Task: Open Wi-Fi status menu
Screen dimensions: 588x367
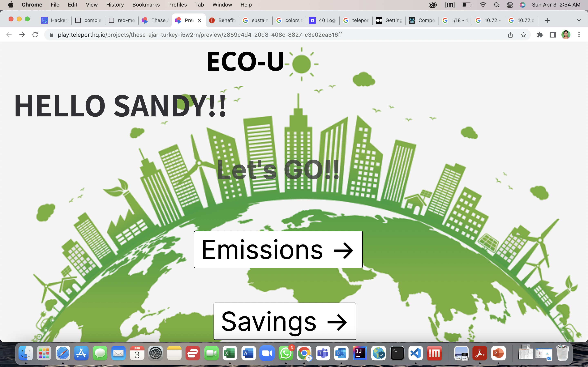Action: (x=483, y=5)
